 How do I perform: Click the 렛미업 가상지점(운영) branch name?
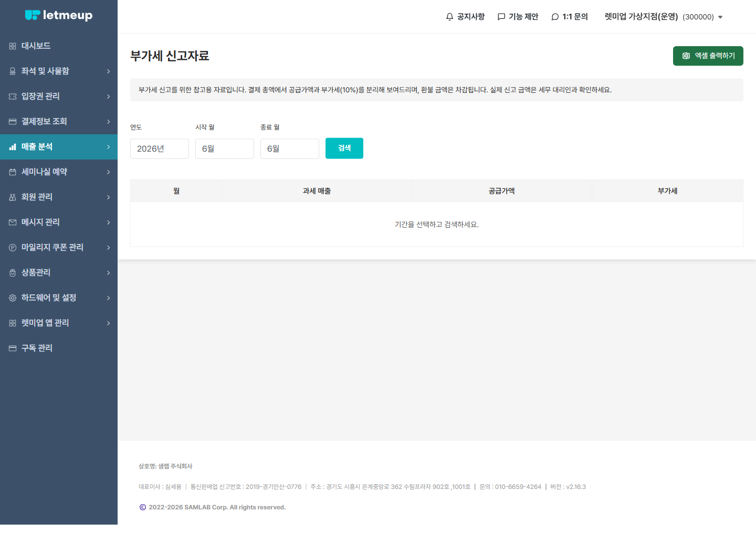[641, 17]
